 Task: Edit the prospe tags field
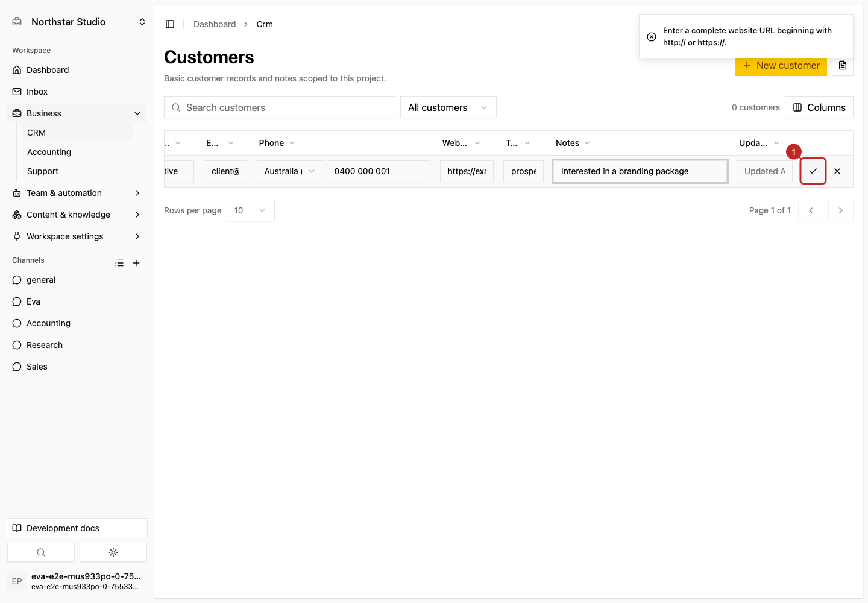click(x=523, y=171)
